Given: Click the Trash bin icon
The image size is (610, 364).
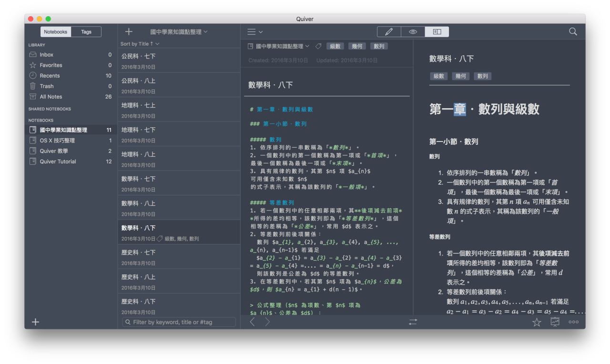Looking at the screenshot, I should pyautogui.click(x=33, y=86).
